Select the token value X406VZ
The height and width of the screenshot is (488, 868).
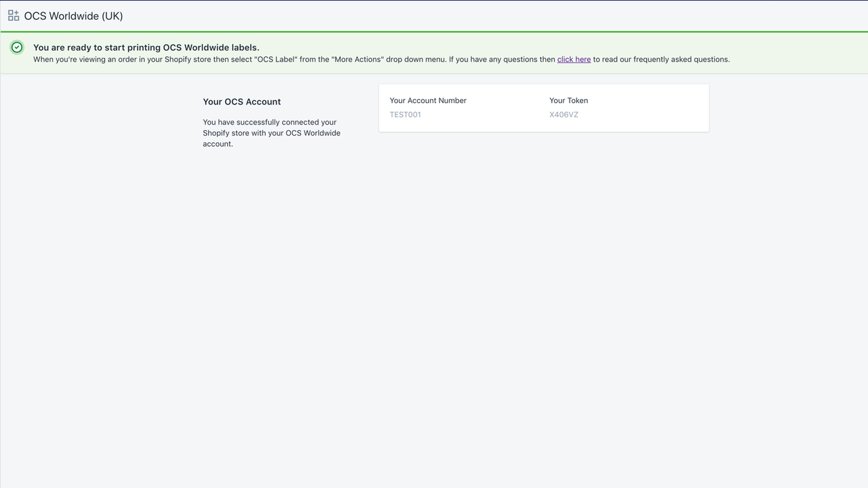[564, 115]
